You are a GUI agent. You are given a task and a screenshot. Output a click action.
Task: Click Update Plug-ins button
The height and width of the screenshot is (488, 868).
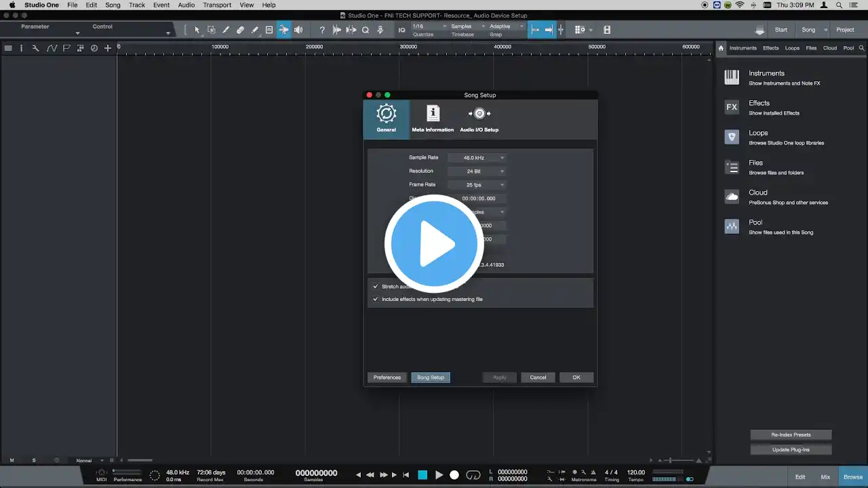(x=791, y=449)
